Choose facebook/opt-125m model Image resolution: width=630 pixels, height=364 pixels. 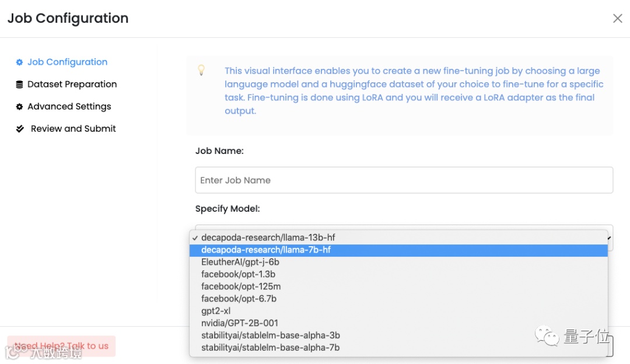click(x=241, y=287)
